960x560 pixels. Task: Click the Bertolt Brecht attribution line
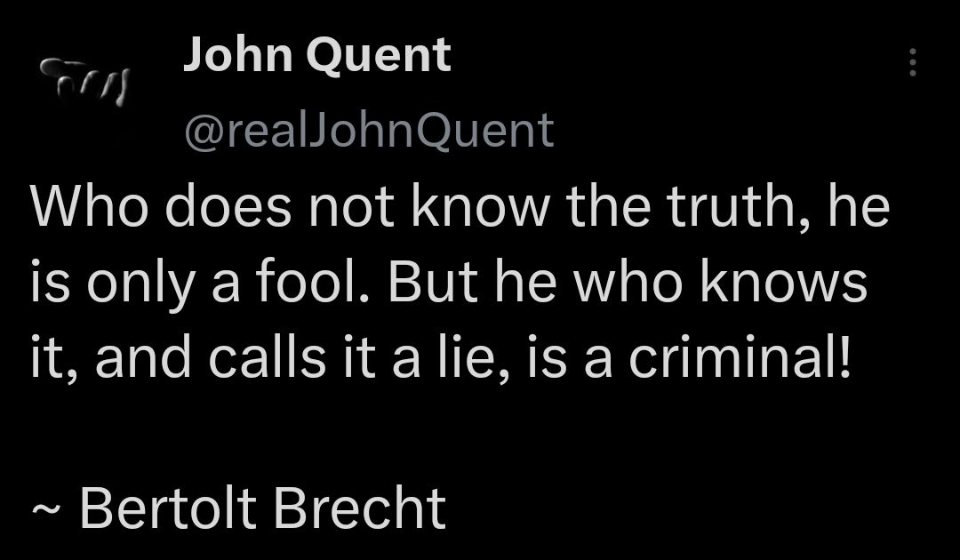click(x=239, y=508)
